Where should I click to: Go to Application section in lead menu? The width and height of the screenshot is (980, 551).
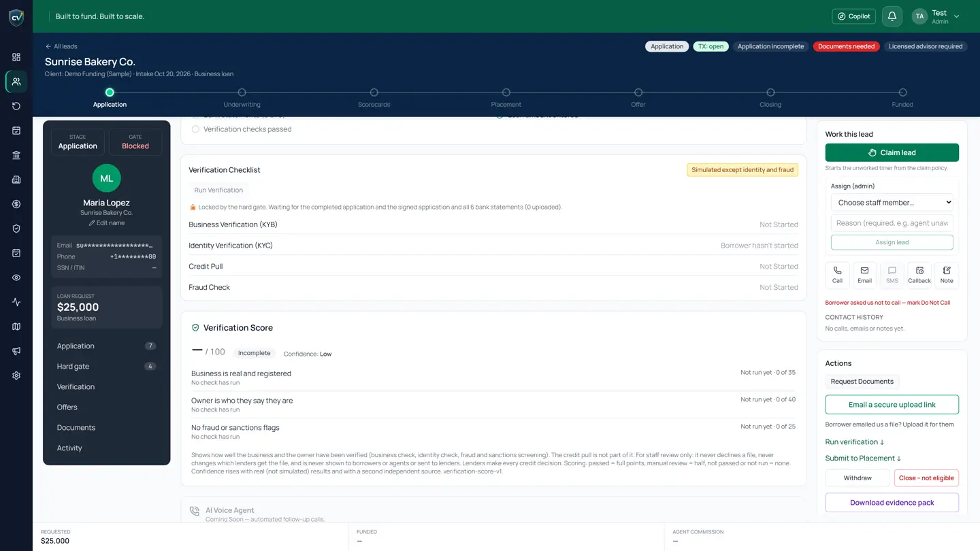point(106,346)
